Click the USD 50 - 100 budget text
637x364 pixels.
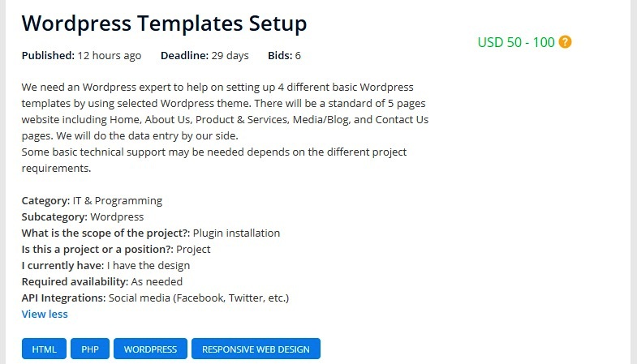click(516, 42)
